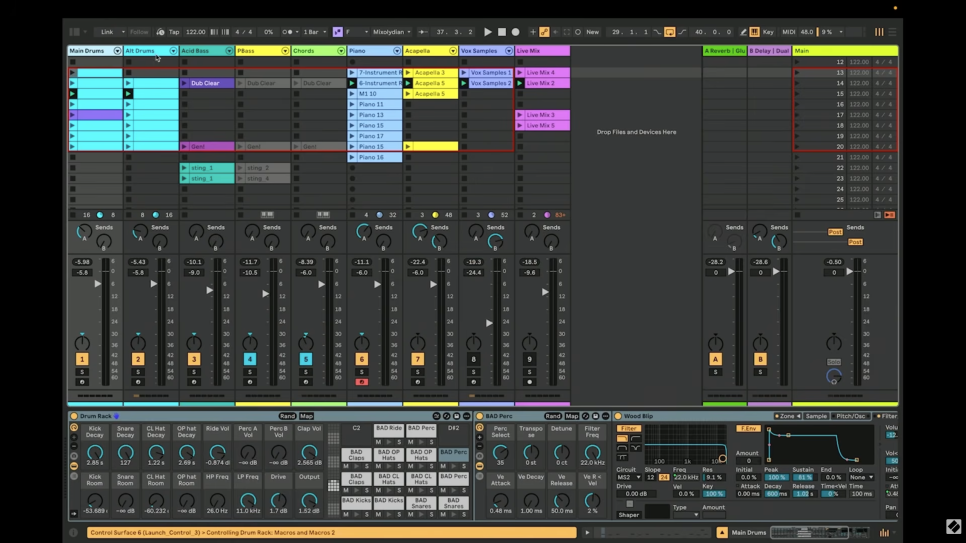
Task: Click Main Drums volume fader handle
Action: point(98,284)
